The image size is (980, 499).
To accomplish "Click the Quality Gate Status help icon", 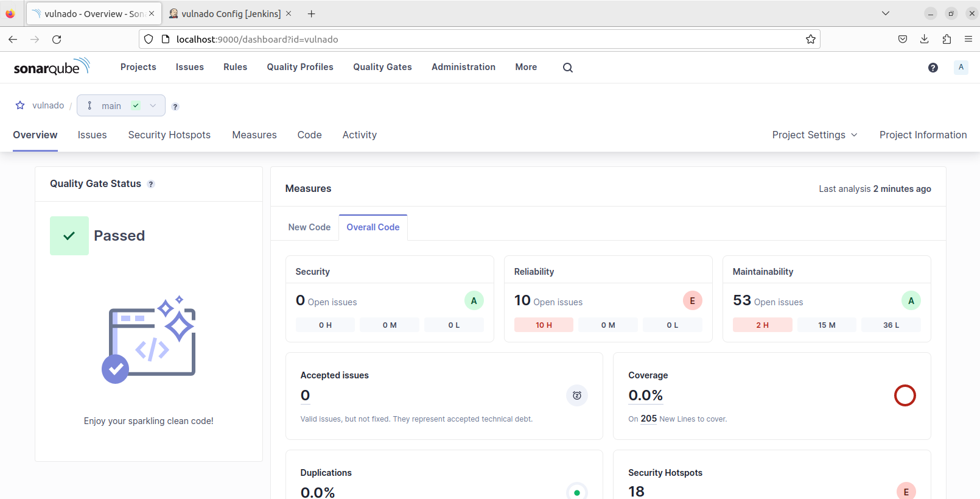I will (151, 184).
